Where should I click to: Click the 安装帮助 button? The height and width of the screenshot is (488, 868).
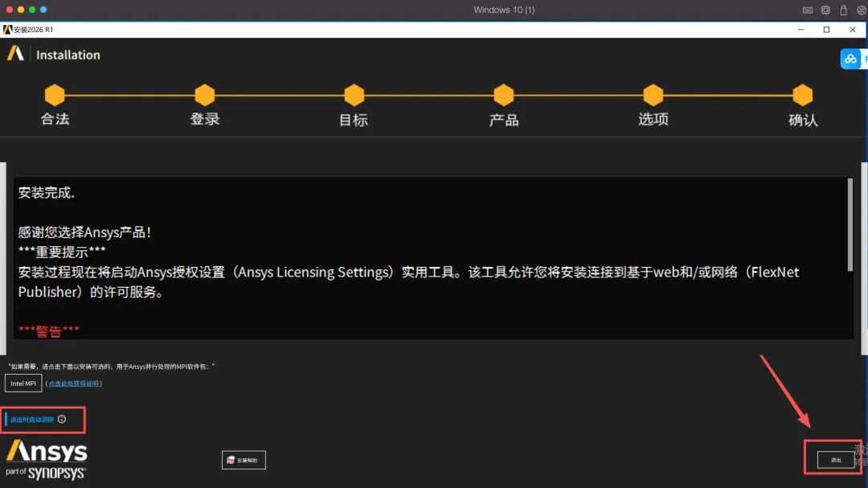pos(244,460)
